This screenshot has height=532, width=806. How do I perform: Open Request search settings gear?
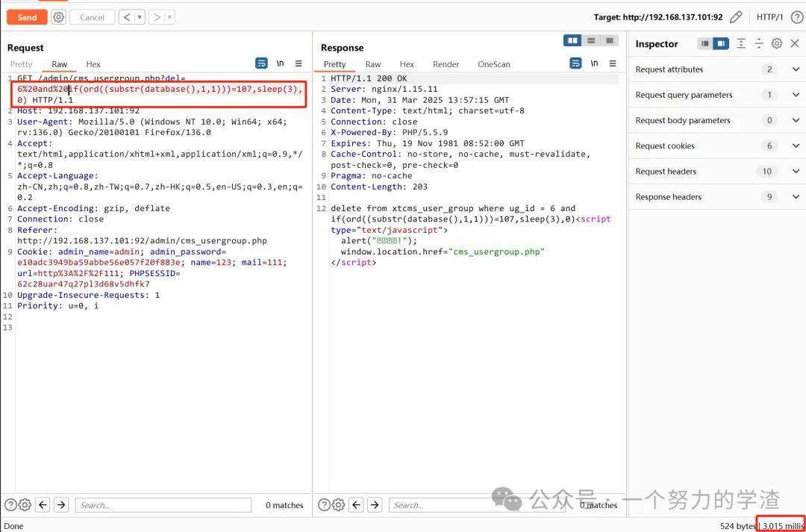click(25, 504)
